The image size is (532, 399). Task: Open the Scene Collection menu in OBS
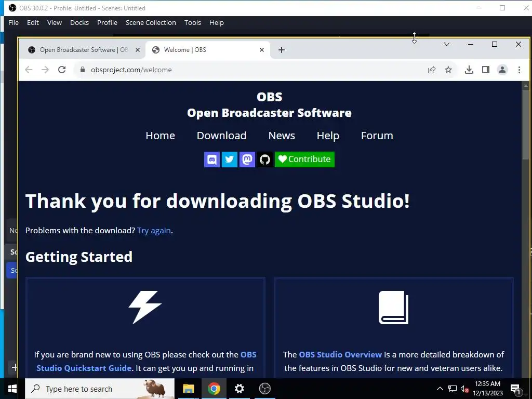pyautogui.click(x=151, y=23)
